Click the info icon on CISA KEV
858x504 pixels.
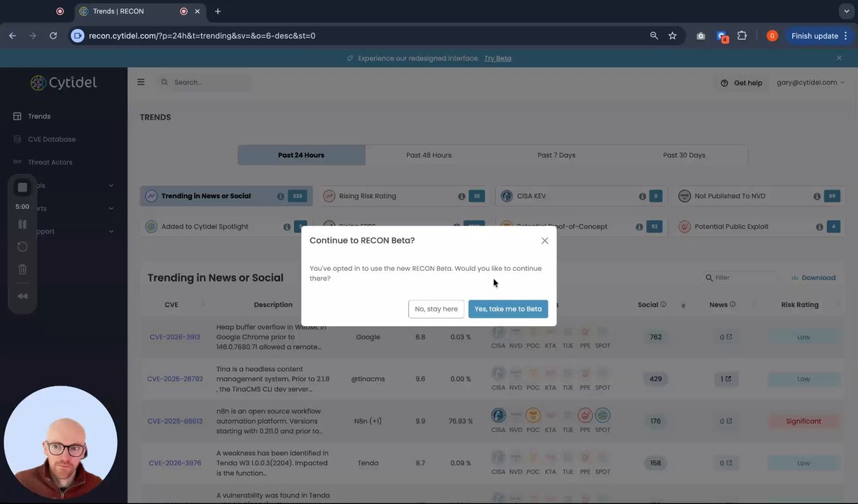pos(642,197)
